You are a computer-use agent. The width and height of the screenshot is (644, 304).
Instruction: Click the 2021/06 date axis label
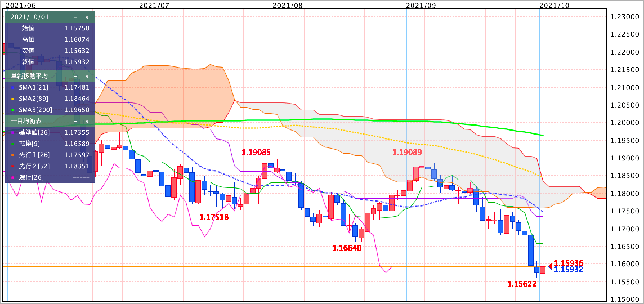point(21,5)
